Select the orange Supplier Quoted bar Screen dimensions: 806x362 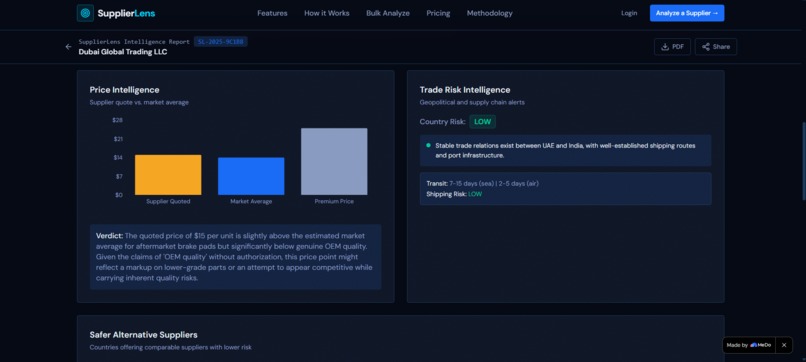pyautogui.click(x=168, y=175)
